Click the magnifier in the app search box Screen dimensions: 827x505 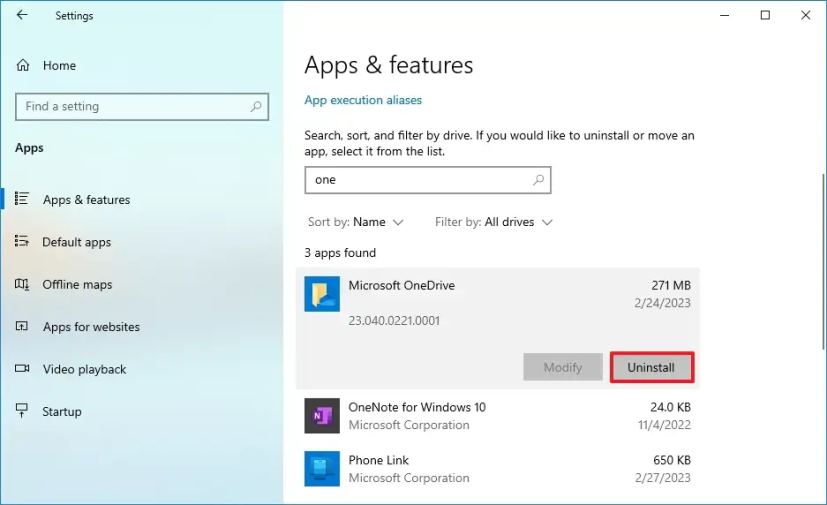tap(538, 180)
